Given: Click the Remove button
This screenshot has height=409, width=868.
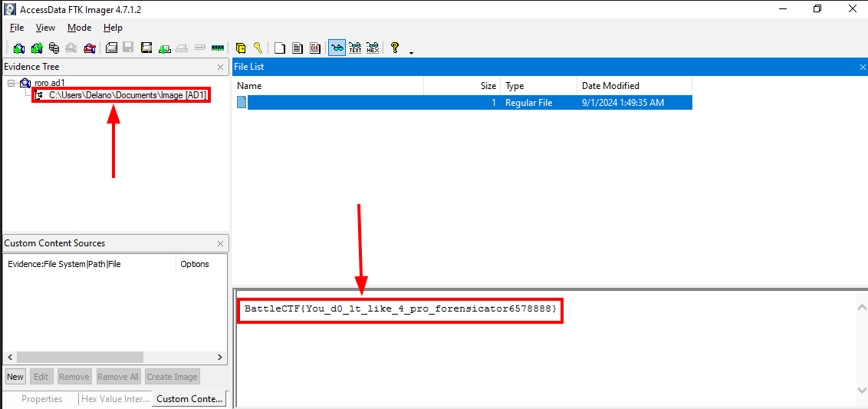Looking at the screenshot, I should [x=74, y=377].
